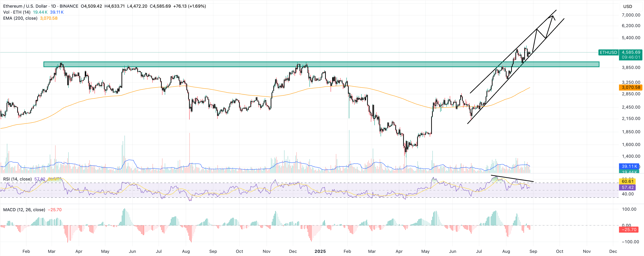This screenshot has height=256, width=644.
Task: Click the ETHUSD symbol tag on price line
Action: click(608, 52)
